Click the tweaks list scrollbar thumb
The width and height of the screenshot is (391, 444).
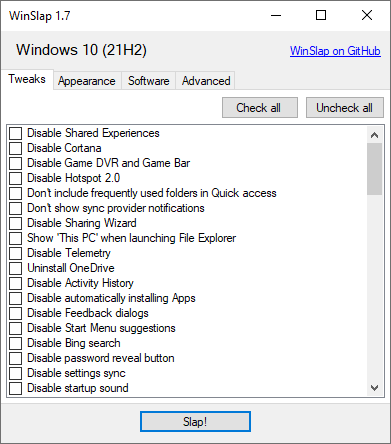pyautogui.click(x=374, y=169)
